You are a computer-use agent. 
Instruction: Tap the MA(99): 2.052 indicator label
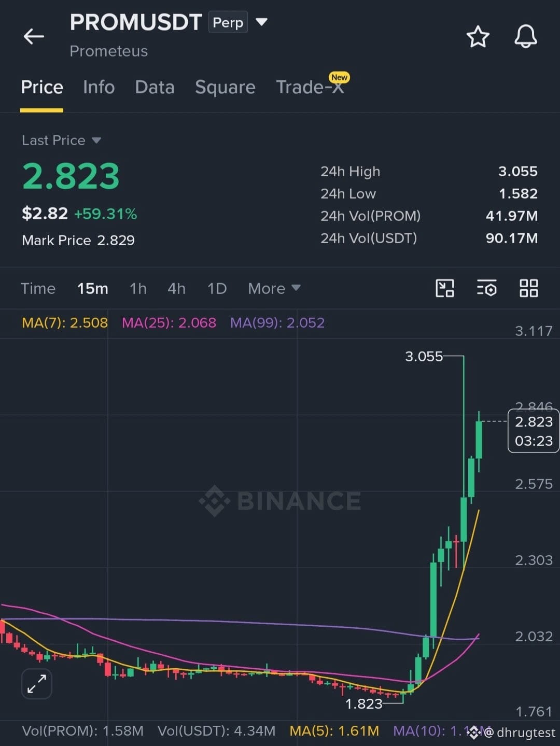[x=277, y=322]
